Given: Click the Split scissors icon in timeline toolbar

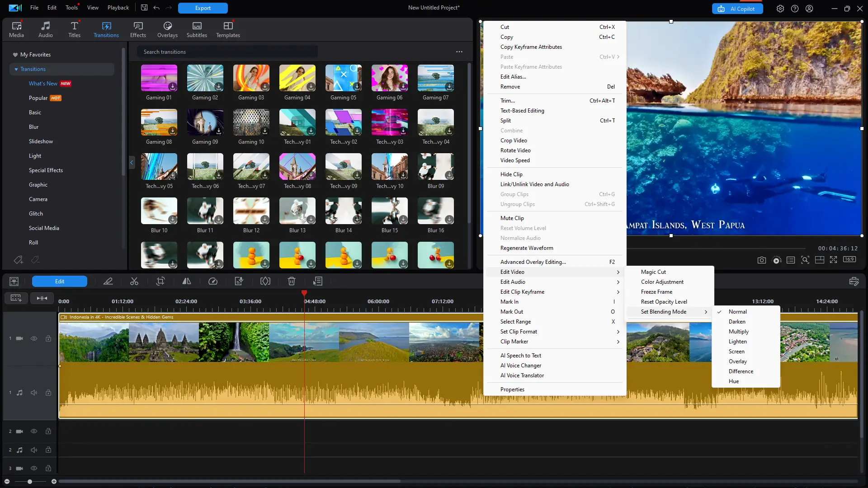Looking at the screenshot, I should click(134, 282).
